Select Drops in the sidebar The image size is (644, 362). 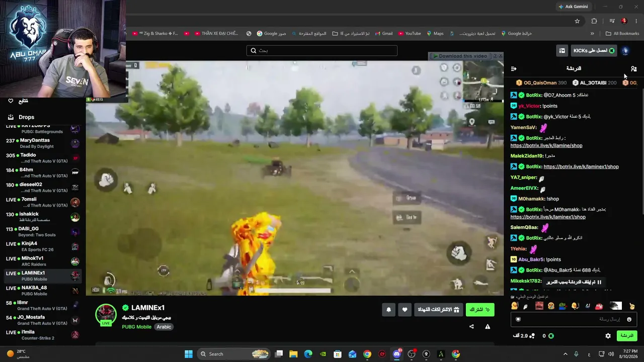pyautogui.click(x=26, y=117)
